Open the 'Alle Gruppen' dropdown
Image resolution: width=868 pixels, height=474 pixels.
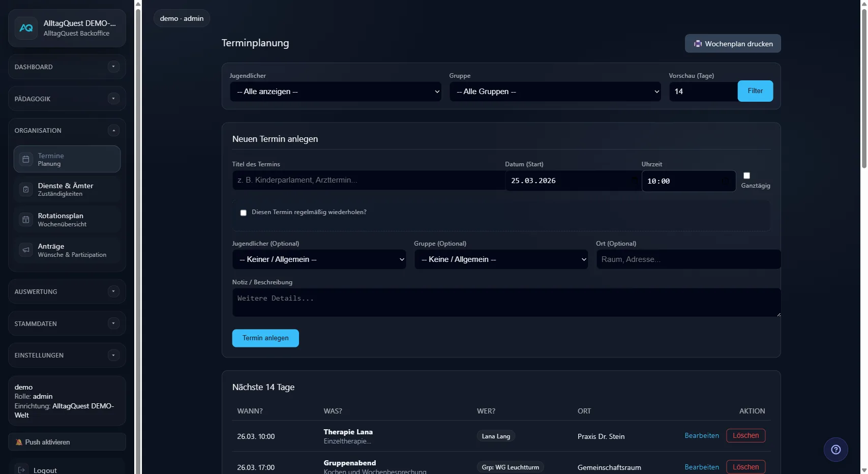(x=554, y=92)
